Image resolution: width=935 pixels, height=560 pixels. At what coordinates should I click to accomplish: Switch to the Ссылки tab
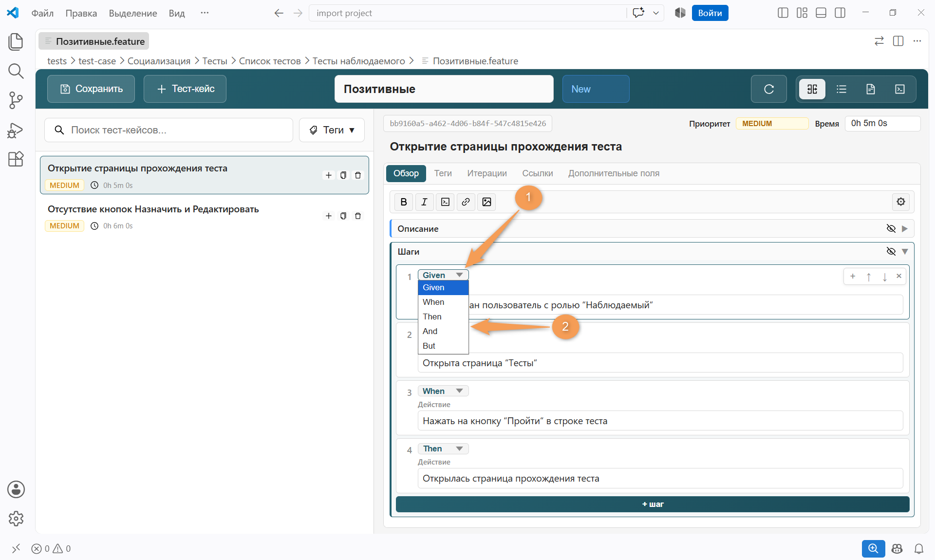pyautogui.click(x=538, y=173)
